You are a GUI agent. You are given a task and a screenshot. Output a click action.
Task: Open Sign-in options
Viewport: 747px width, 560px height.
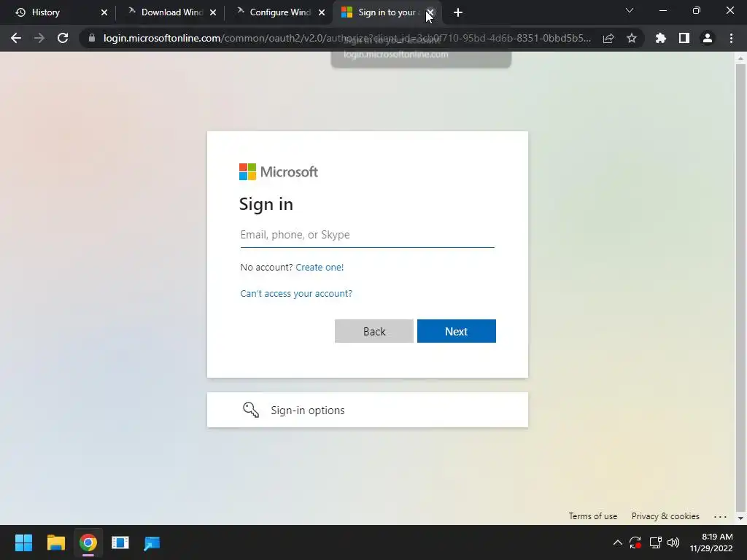[368, 410]
